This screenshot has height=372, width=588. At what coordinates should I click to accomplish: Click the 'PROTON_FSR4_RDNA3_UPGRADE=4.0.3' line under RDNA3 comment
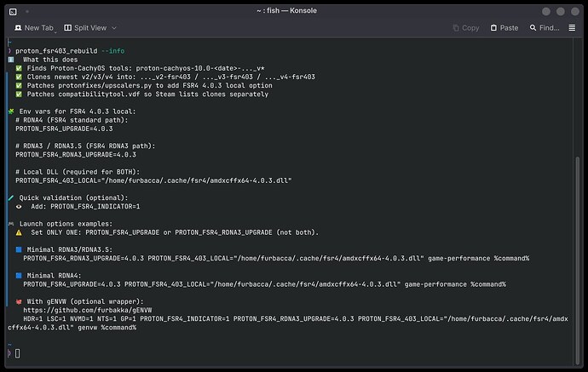(76, 155)
